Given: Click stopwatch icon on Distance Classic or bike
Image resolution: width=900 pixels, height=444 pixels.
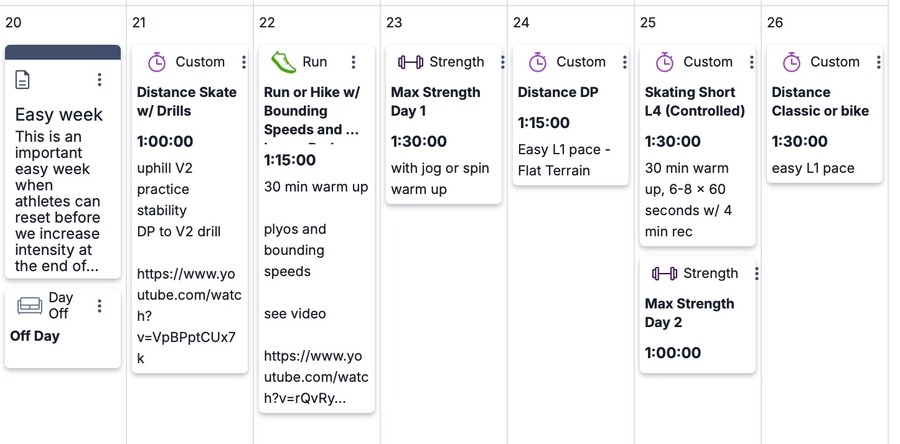Looking at the screenshot, I should coord(792,62).
